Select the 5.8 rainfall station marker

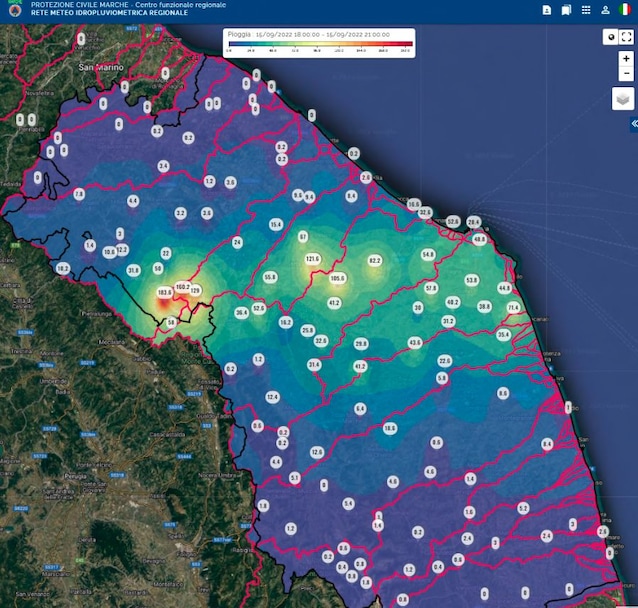point(442,378)
